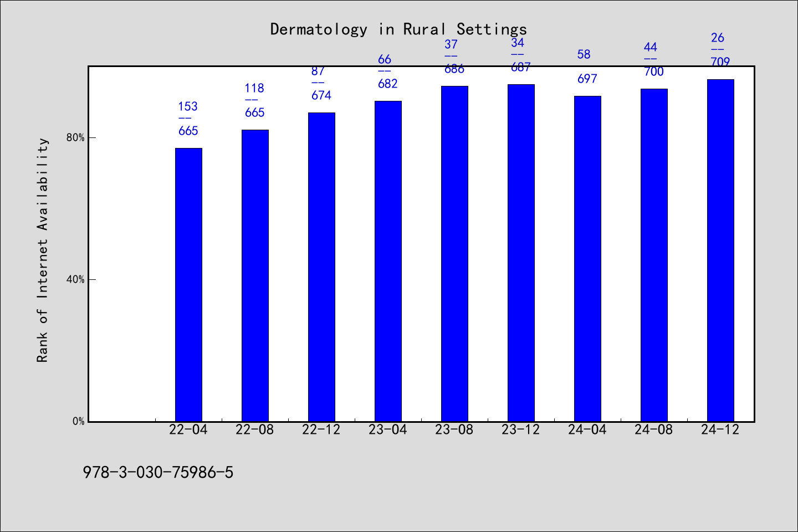
Task: Click the 674 data label
Action: pos(321,95)
